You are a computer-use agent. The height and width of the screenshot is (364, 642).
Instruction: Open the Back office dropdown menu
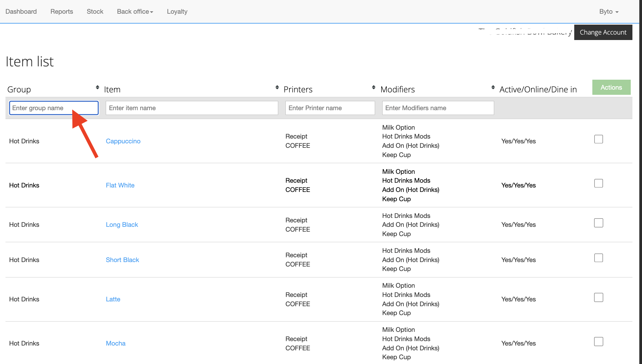135,12
